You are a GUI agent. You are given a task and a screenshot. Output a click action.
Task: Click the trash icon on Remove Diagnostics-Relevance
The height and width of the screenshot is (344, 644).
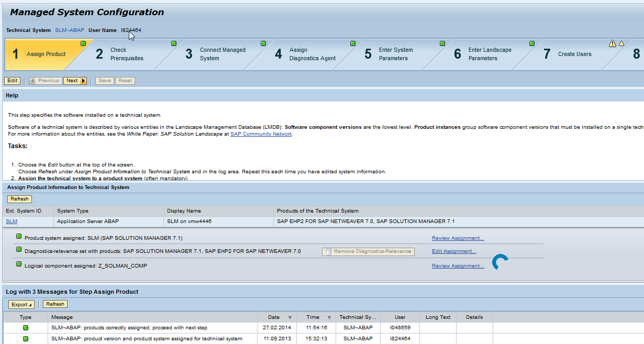tap(328, 252)
